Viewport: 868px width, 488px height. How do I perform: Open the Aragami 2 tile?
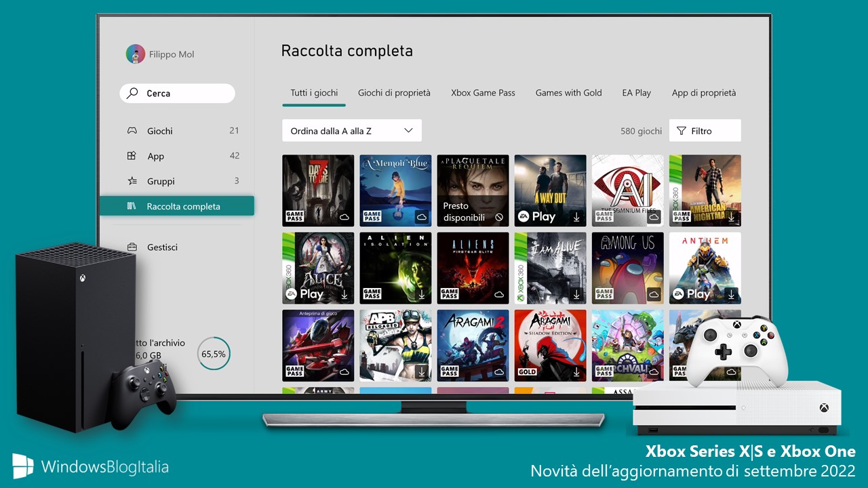[473, 345]
